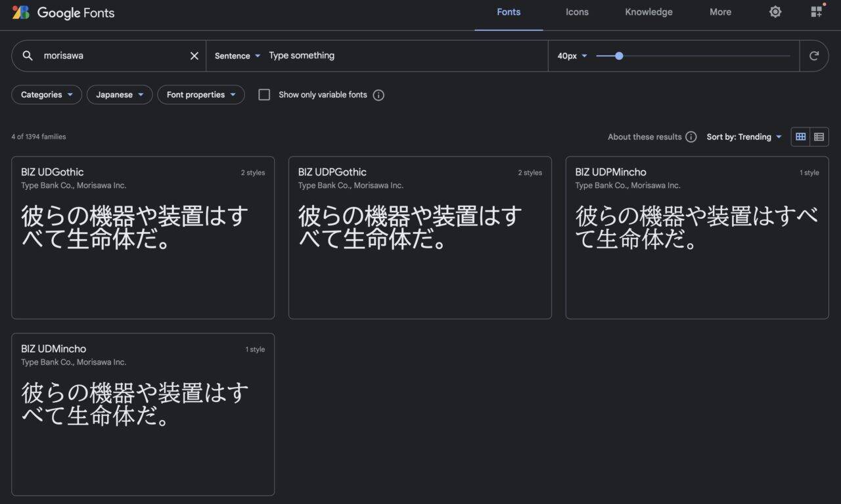Switch to the Icons tab
Viewport: 841px width, 504px height.
pyautogui.click(x=577, y=12)
